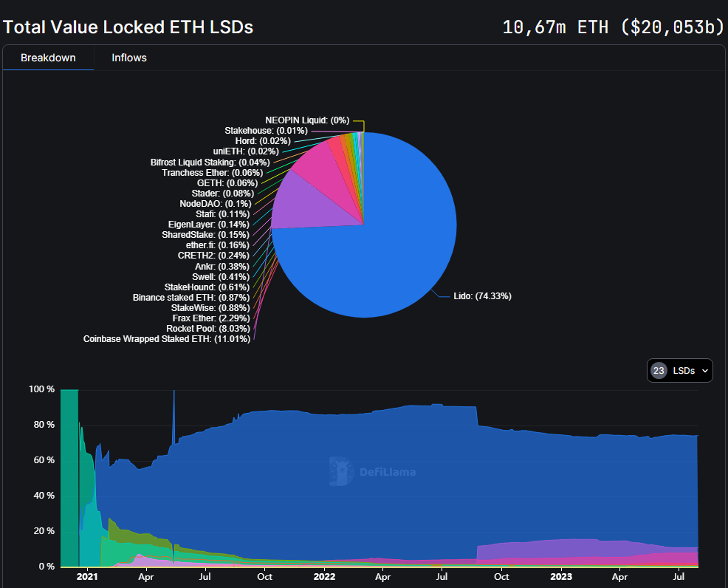Switch to the Breakdown tab

(x=48, y=58)
